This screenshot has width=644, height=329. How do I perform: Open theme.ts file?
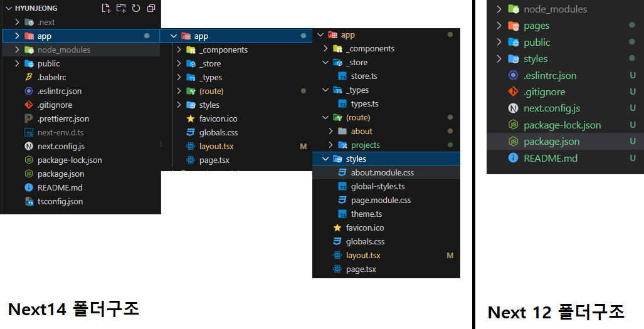[x=366, y=214]
